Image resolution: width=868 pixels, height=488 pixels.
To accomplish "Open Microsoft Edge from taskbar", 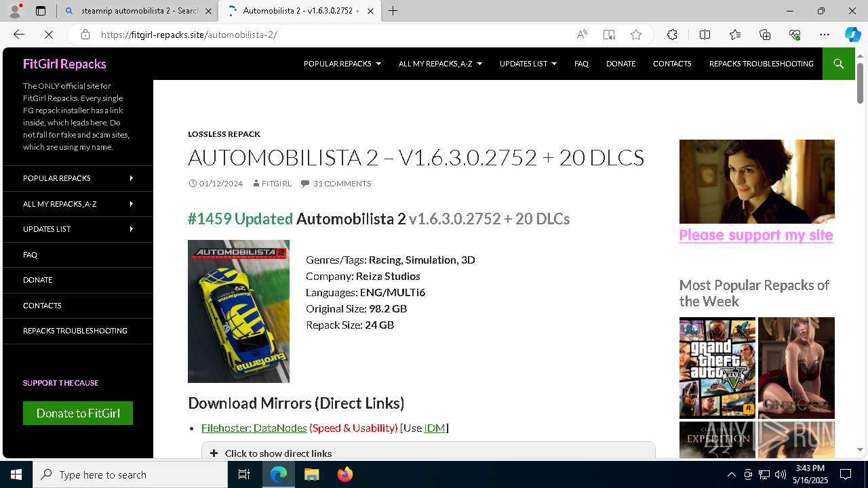I will (279, 474).
